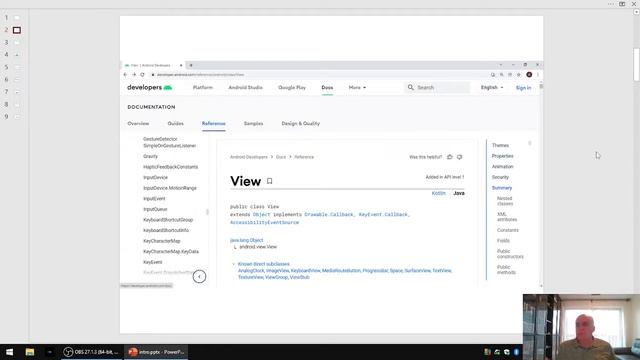The height and width of the screenshot is (360, 640).
Task: Open File Explorer from taskbar
Action: 30,352
